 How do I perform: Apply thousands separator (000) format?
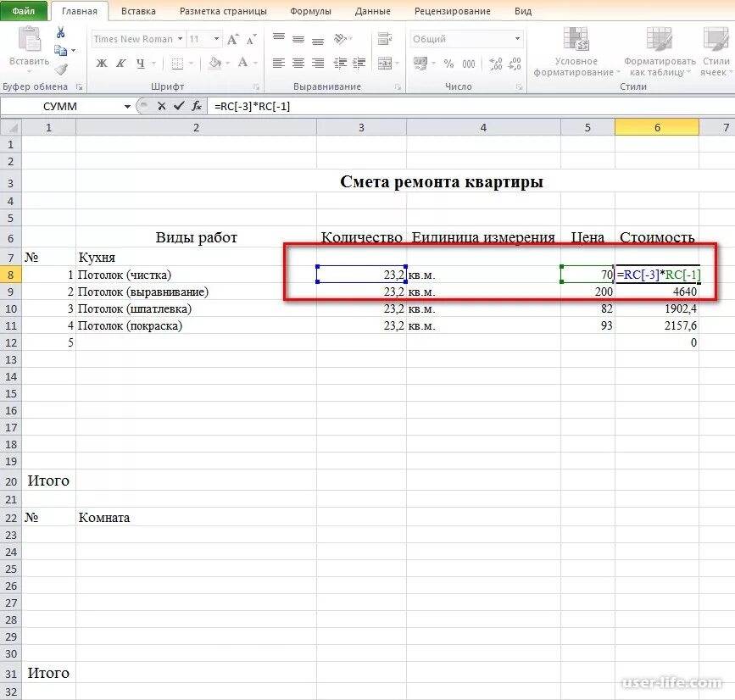click(x=469, y=64)
